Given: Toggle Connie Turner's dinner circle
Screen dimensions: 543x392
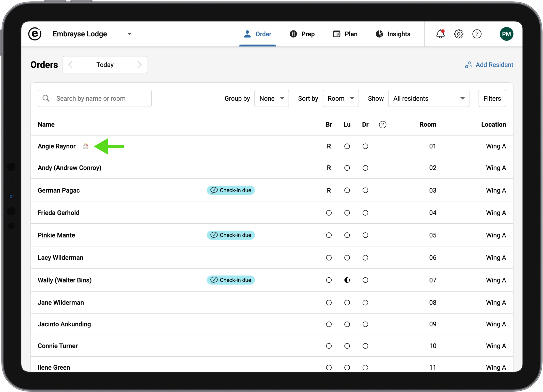Looking at the screenshot, I should [x=365, y=346].
